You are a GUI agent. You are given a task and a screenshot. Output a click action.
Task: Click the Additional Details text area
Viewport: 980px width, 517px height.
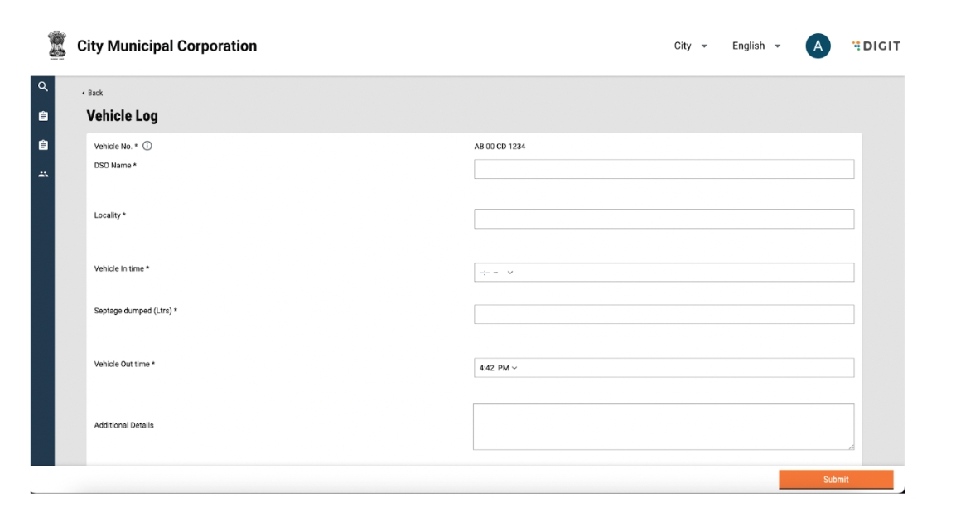[x=663, y=427]
